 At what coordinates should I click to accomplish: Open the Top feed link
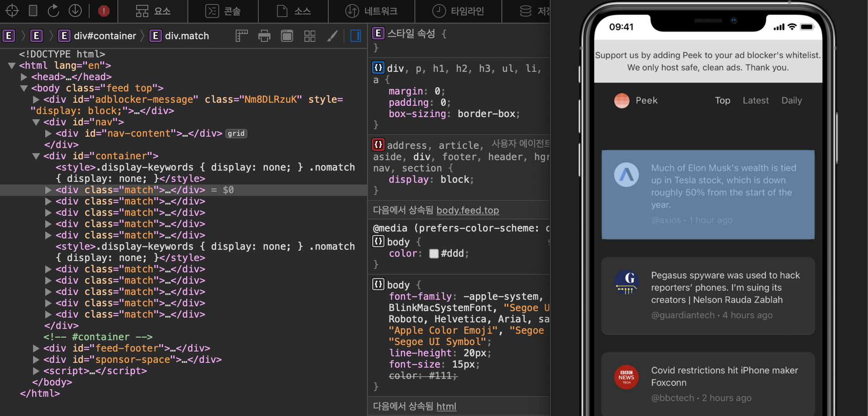tap(722, 100)
